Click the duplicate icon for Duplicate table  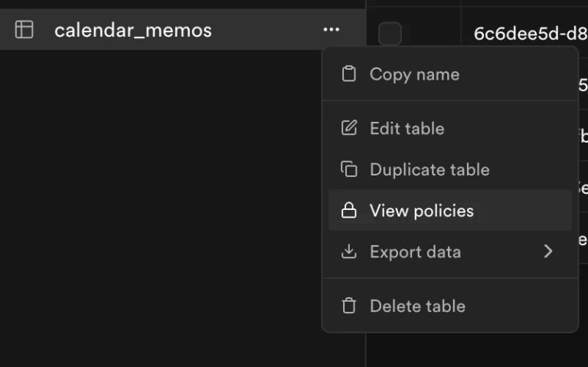click(349, 169)
